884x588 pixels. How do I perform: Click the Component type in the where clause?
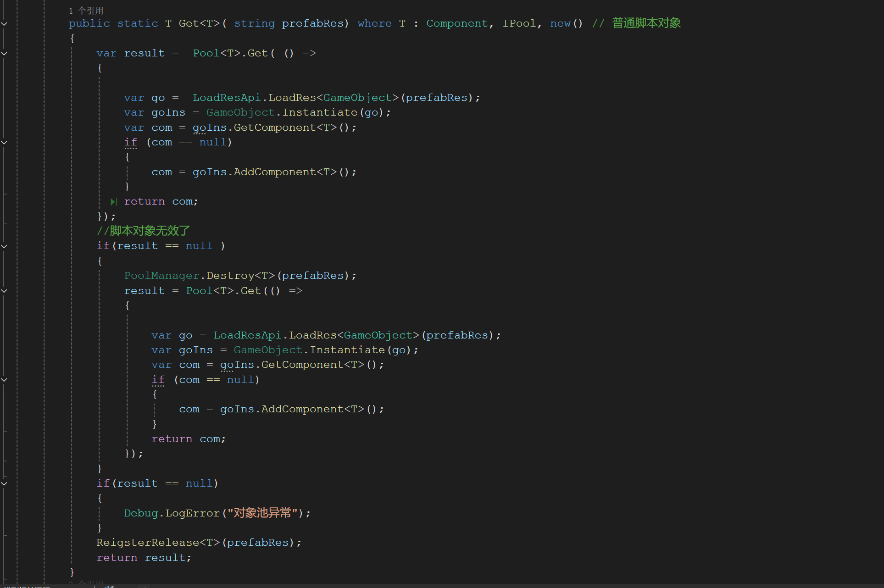457,23
